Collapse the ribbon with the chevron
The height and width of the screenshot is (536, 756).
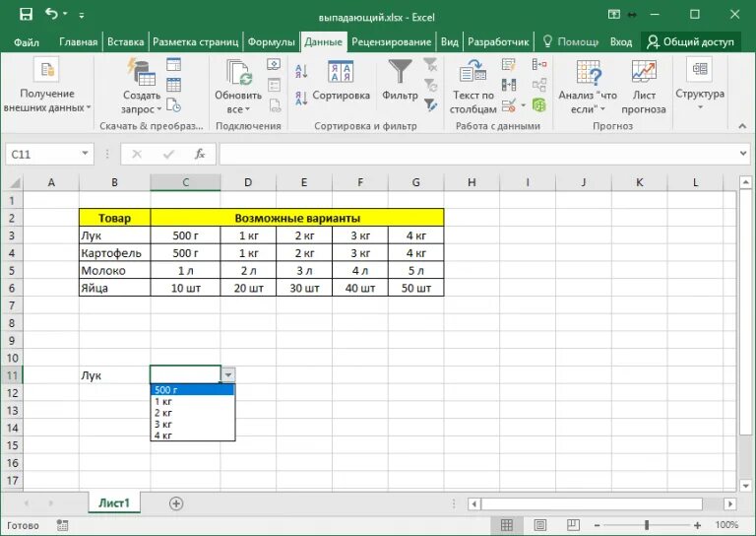[x=742, y=126]
